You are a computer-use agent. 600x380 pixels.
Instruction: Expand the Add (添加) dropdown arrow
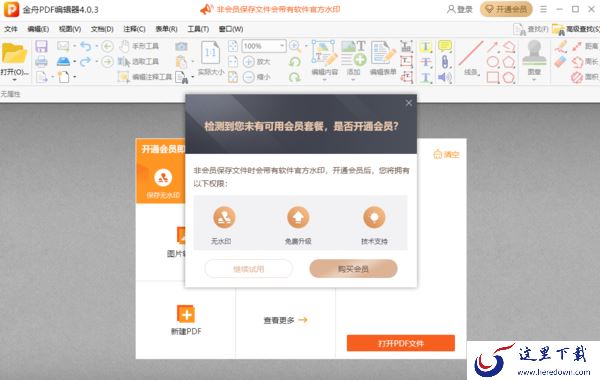(x=353, y=80)
